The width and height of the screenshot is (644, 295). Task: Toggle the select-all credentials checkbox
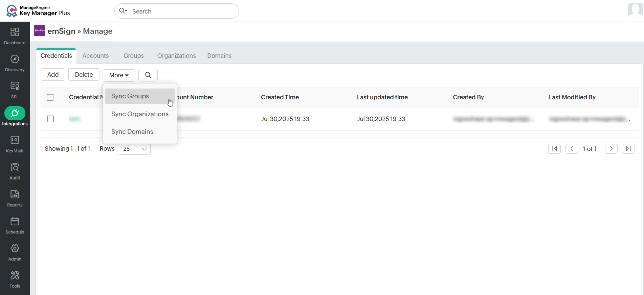[x=50, y=97]
